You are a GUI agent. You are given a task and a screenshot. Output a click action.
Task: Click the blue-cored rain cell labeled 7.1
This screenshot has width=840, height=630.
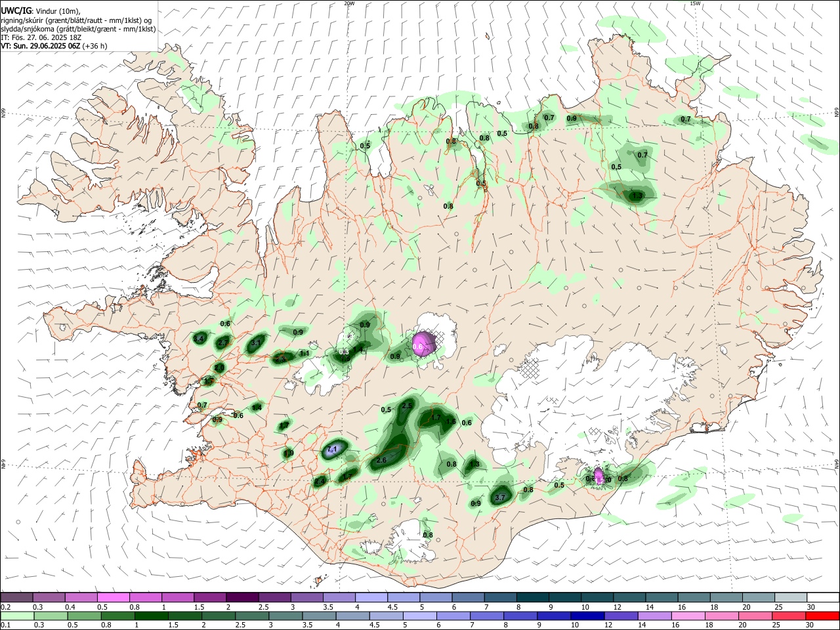pyautogui.click(x=333, y=450)
